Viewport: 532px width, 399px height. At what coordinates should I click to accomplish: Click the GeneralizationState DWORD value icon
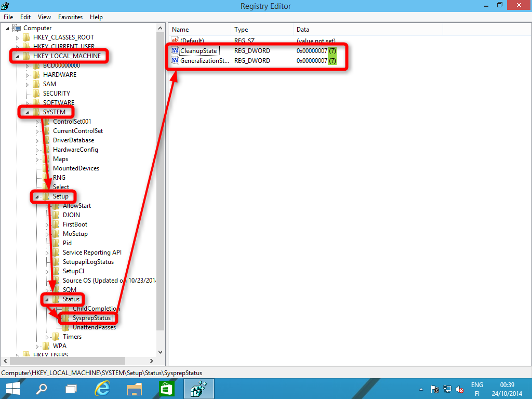tap(175, 61)
